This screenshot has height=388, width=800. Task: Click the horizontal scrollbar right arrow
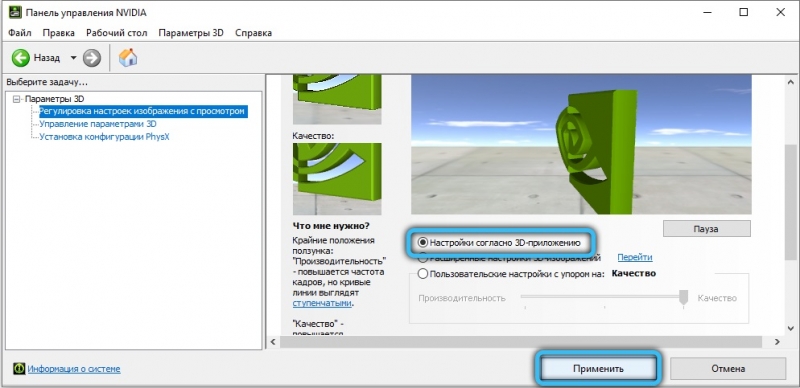pos(777,342)
